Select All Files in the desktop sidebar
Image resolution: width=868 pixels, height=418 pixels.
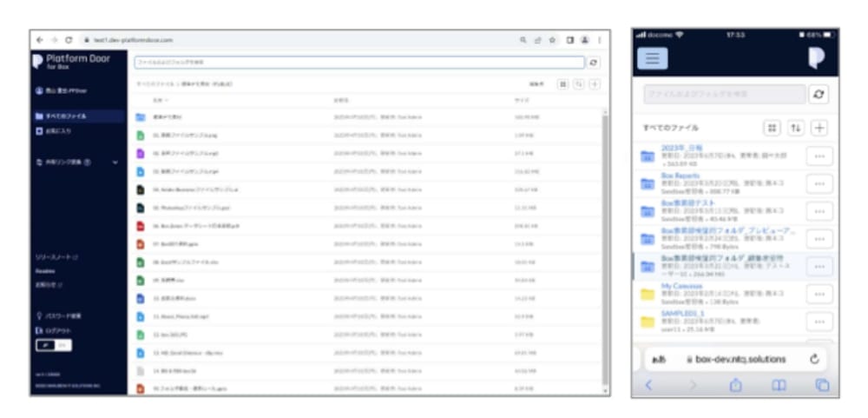(x=60, y=116)
